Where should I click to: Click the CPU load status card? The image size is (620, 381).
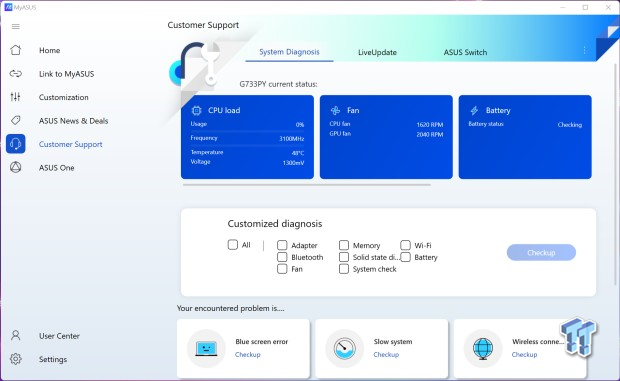[247, 137]
